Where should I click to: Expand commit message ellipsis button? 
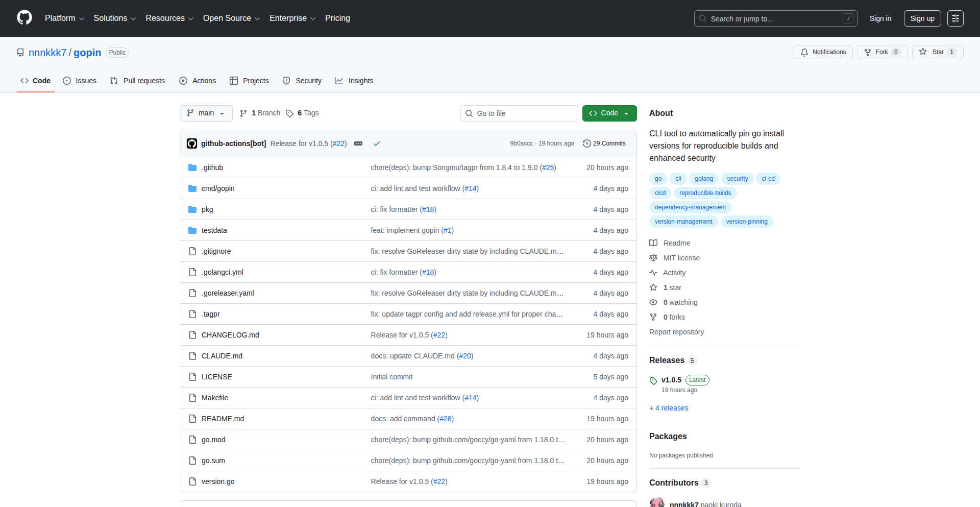coord(358,143)
